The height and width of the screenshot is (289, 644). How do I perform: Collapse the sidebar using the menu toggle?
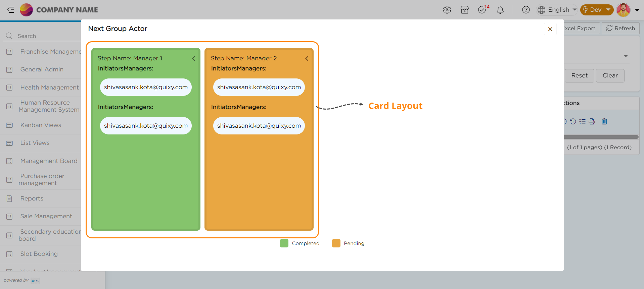tap(11, 10)
